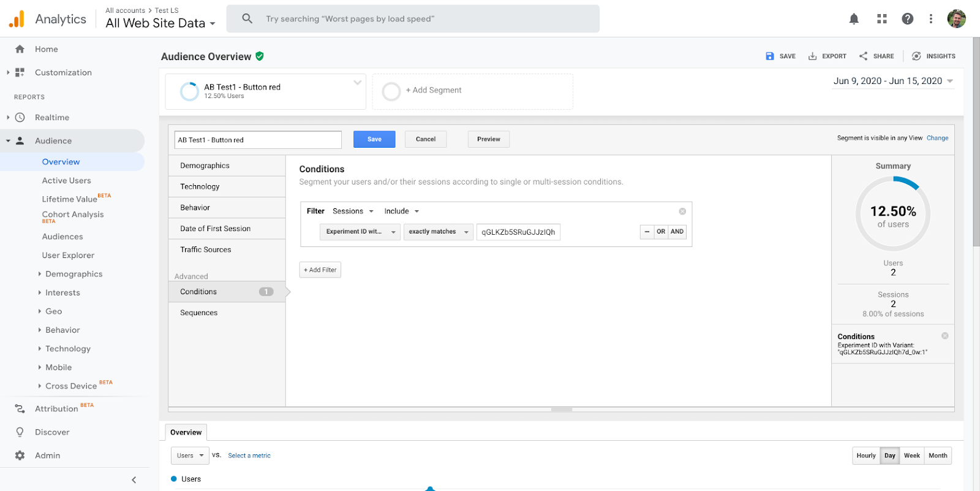Open the All Web Site Data view selector
The image size is (980, 491).
(160, 23)
